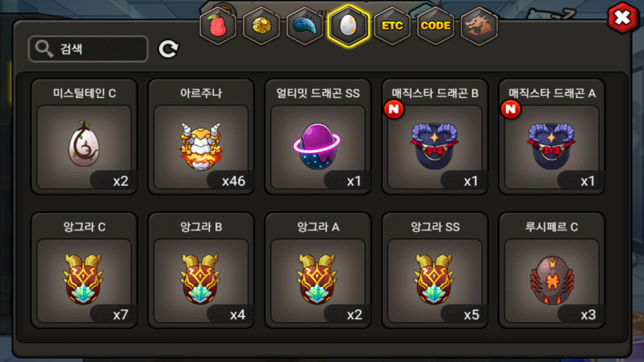Viewport: 644px width, 362px height.
Task: Select the 앙그라 A egg
Action: coord(318,270)
